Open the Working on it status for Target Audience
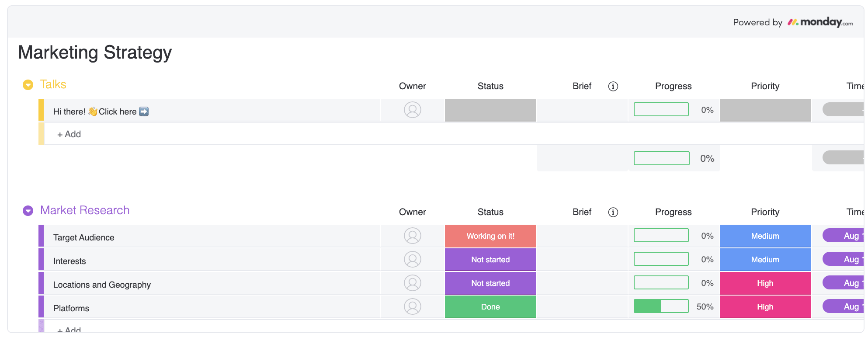The height and width of the screenshot is (341, 868). [x=490, y=236]
